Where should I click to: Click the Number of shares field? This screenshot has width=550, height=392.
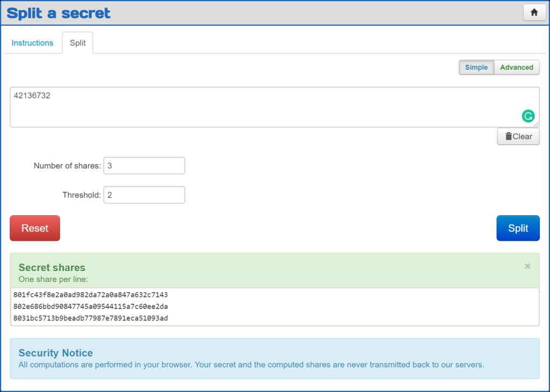(x=144, y=165)
